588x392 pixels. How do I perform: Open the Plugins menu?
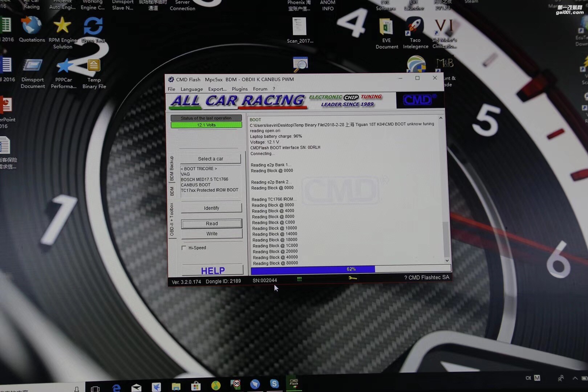click(240, 89)
